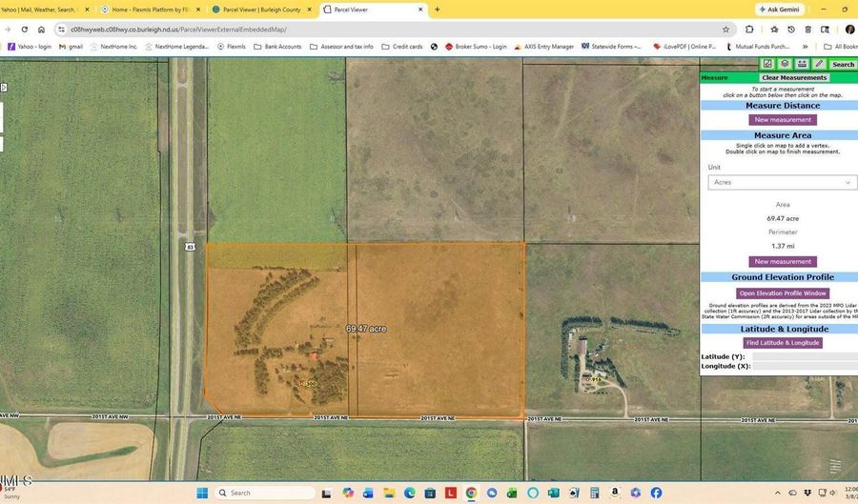Open the Flexmls bookmark
The image size is (858, 504).
click(x=231, y=47)
